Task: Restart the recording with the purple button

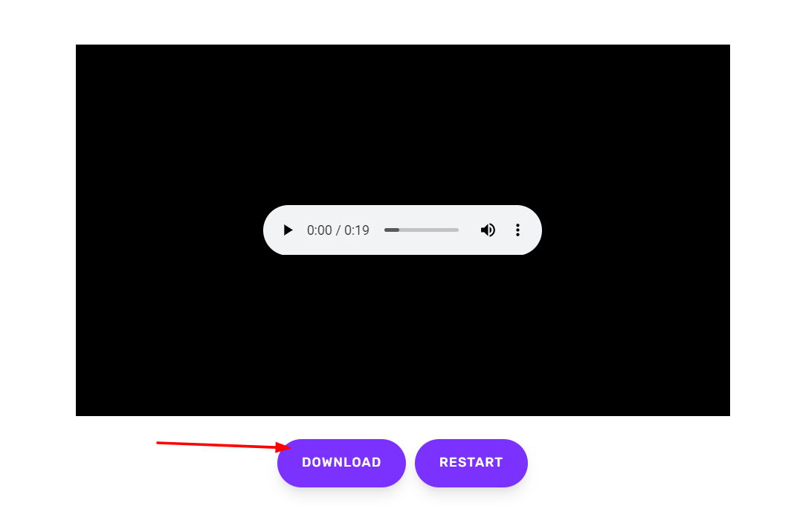Action: click(x=471, y=463)
